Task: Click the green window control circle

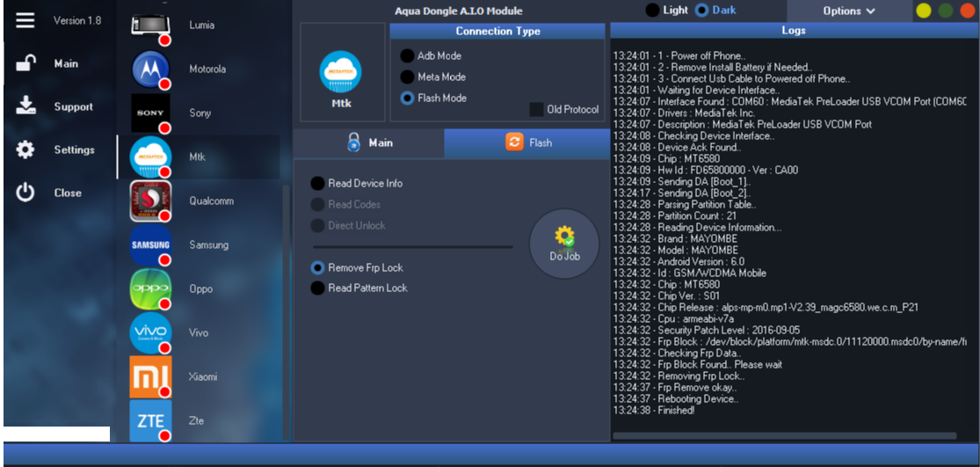Action: tap(946, 11)
